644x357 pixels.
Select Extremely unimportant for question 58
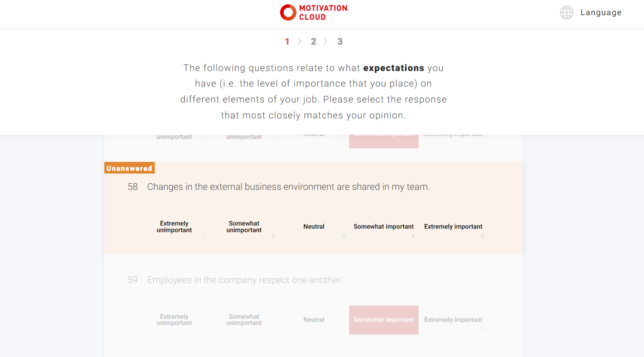174,227
